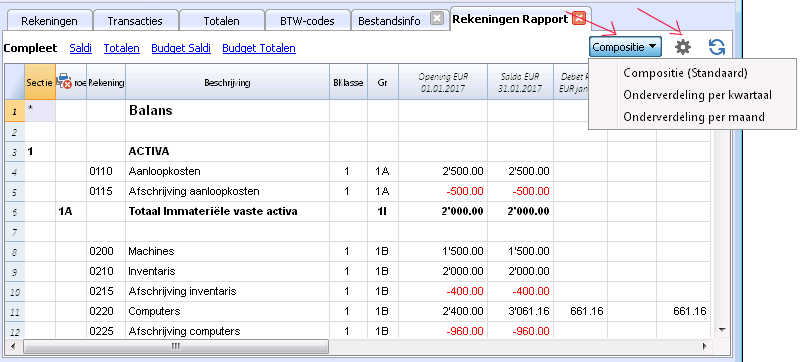
Task: Open the settings gear icon
Action: pyautogui.click(x=682, y=47)
